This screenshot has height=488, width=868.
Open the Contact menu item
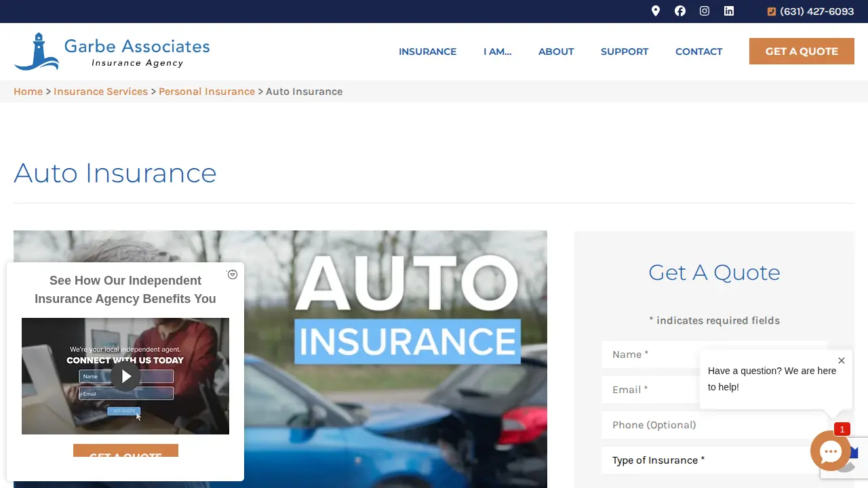pyautogui.click(x=698, y=52)
